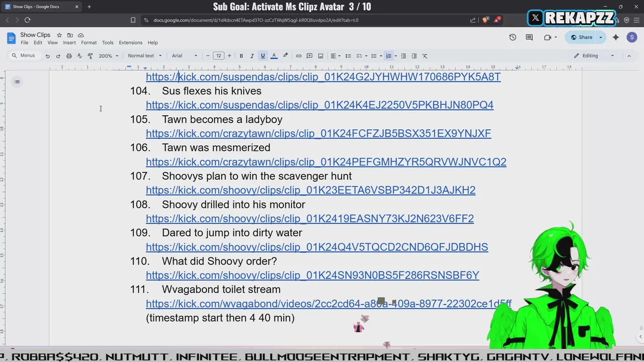
Task: Open the Extensions menu
Action: click(131, 43)
